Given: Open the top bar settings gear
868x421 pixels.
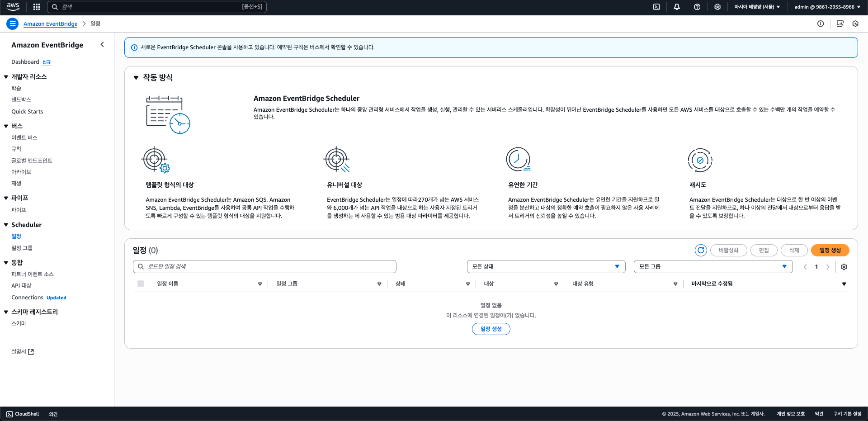Looking at the screenshot, I should 717,7.
